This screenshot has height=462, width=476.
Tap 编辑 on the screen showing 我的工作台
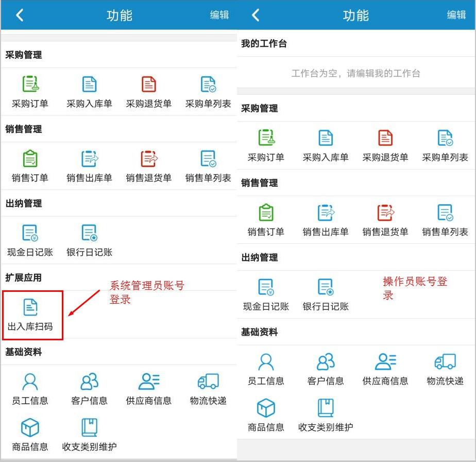pos(456,15)
